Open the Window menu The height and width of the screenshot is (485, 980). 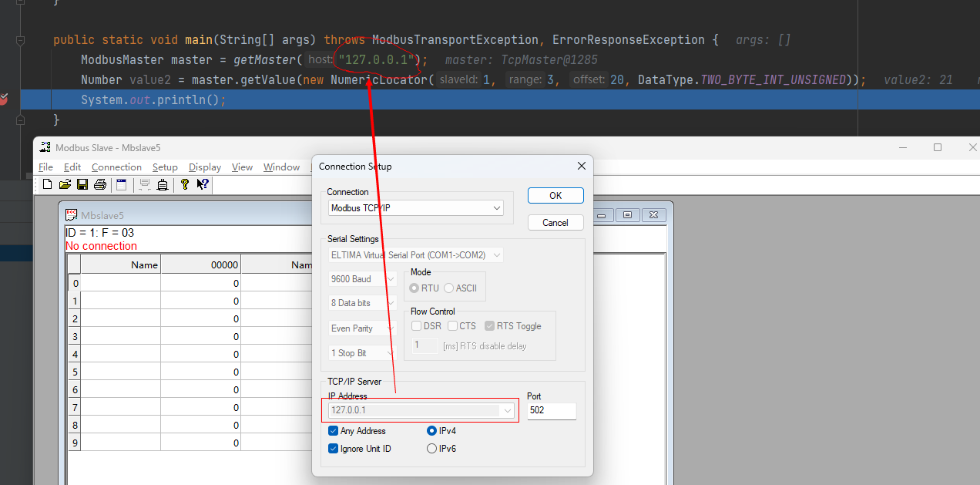(281, 167)
